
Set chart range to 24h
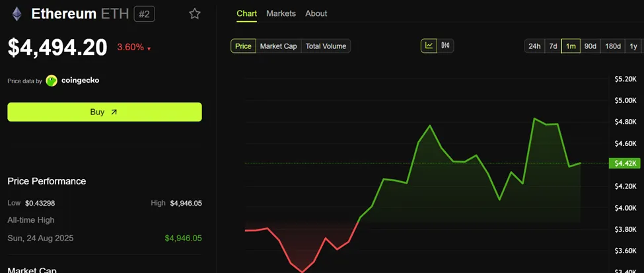[x=534, y=46]
